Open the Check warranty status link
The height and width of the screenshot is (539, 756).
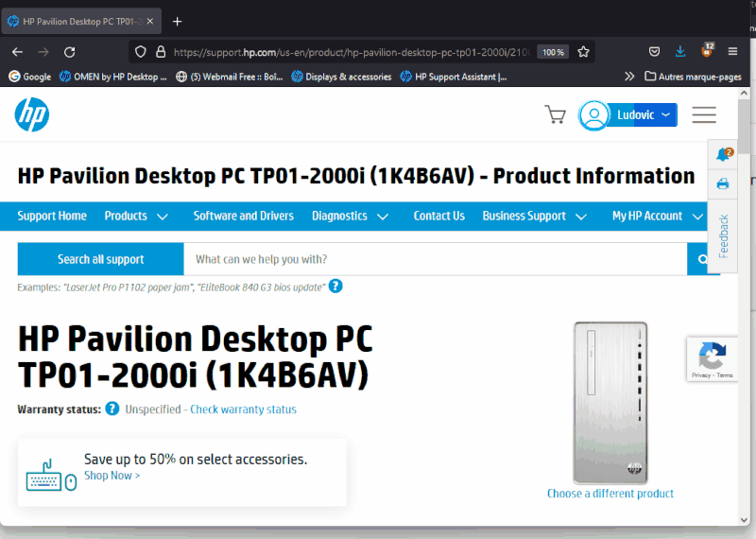243,409
